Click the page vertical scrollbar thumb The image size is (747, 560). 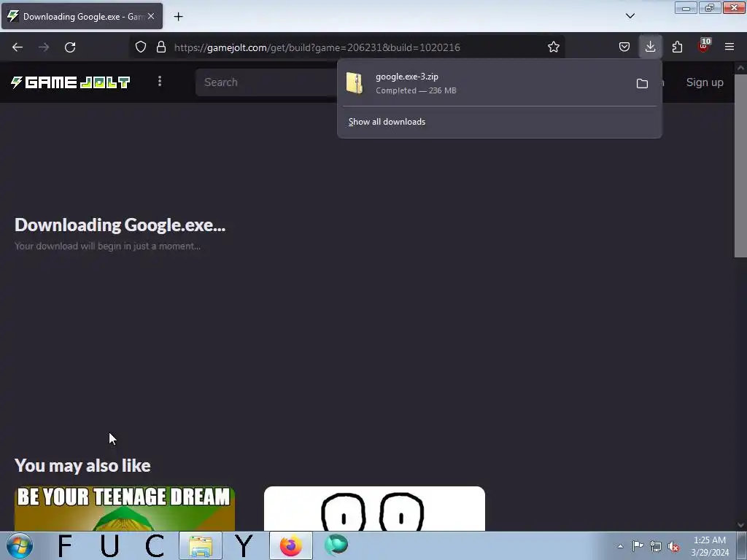pyautogui.click(x=740, y=166)
